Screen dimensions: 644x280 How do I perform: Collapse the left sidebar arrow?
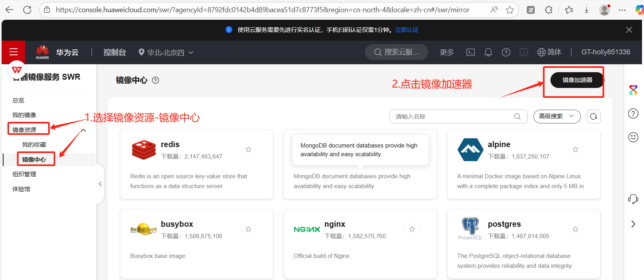tap(100, 184)
